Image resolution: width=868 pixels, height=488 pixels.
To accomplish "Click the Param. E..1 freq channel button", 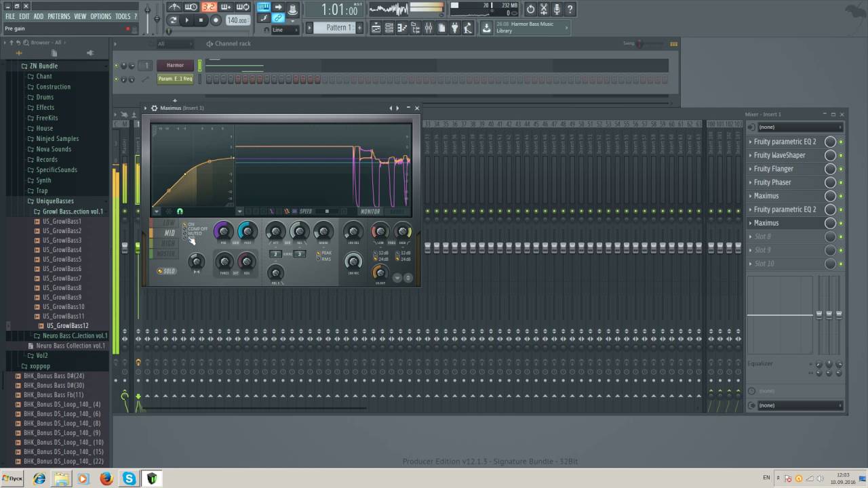I will point(176,79).
